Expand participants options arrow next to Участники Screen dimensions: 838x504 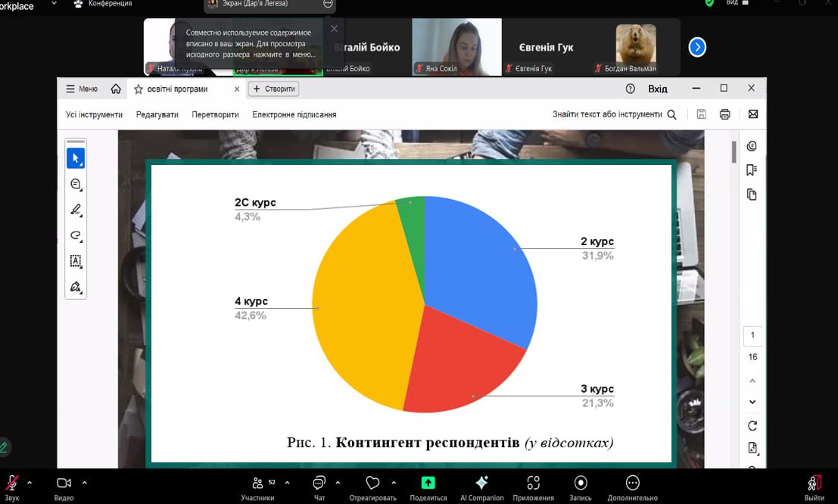click(287, 483)
